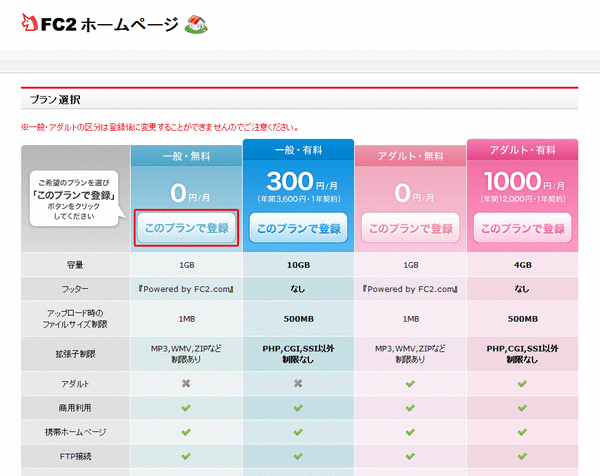The image size is (600, 476).
Task: Click the 拡張子制限 row label
Action: pos(75,354)
